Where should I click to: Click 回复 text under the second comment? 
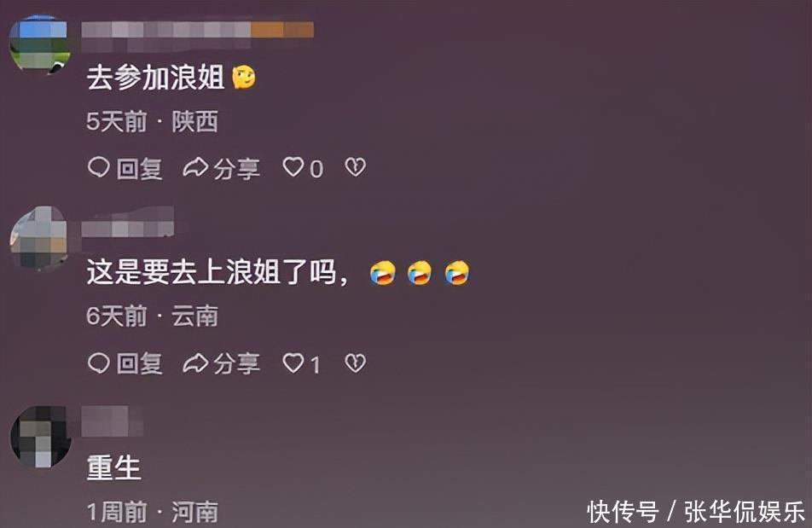pyautogui.click(x=139, y=364)
